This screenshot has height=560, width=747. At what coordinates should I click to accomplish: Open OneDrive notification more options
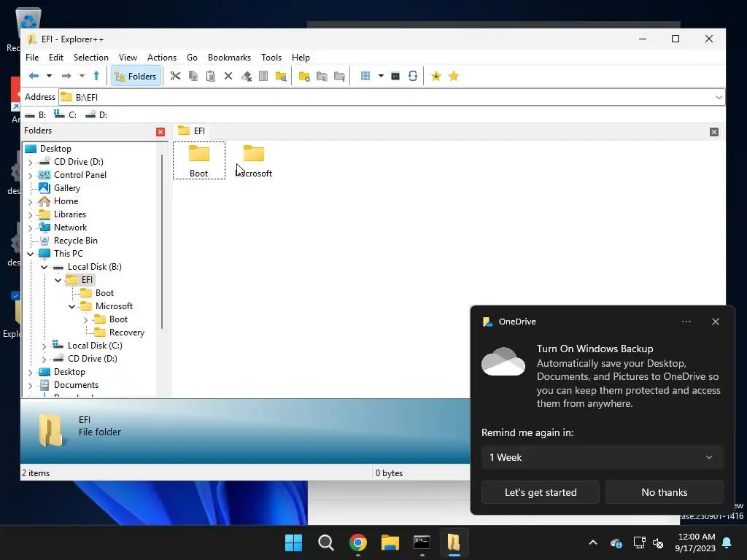coord(686,322)
